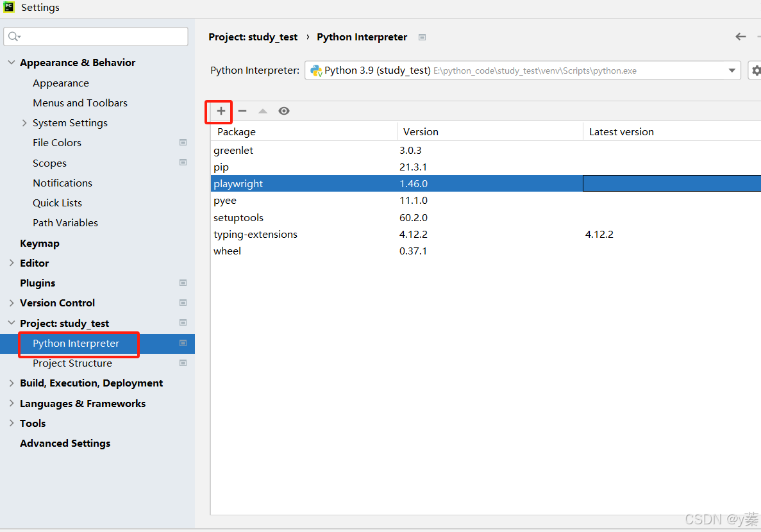Click latest version 4.12.2 cell
The height and width of the screenshot is (532, 761).
[x=599, y=235]
